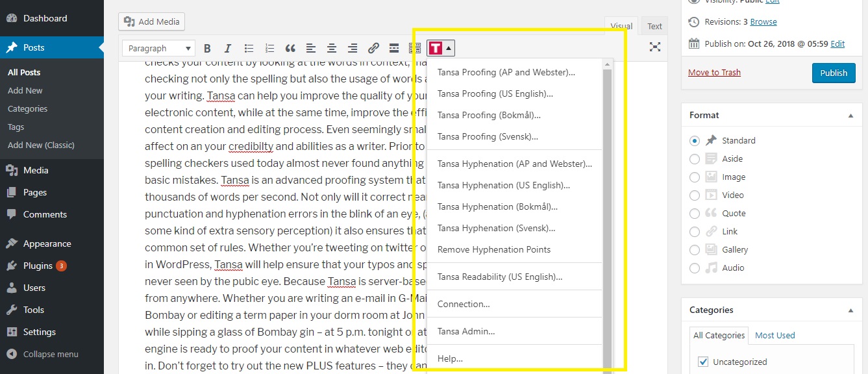Image resolution: width=868 pixels, height=374 pixels.
Task: Select the Quote post format
Action: 695,213
